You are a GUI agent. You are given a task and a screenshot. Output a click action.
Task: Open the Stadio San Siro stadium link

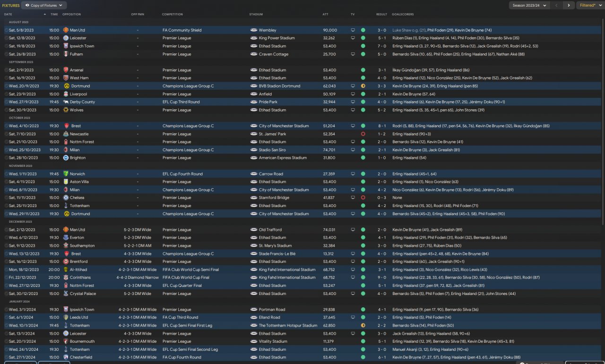273,150
